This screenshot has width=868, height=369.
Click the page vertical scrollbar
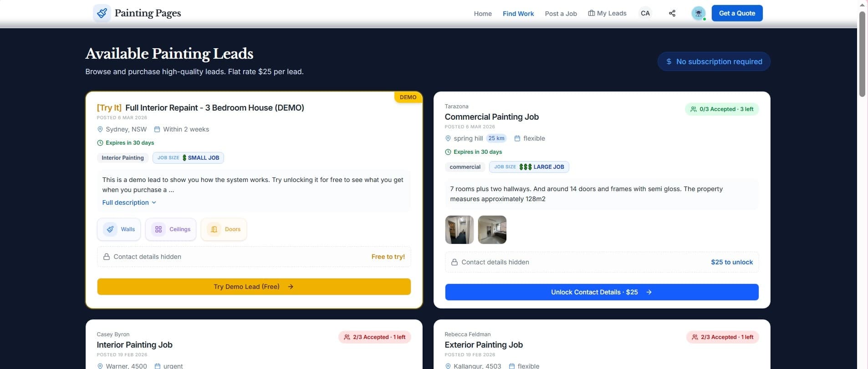pyautogui.click(x=862, y=55)
